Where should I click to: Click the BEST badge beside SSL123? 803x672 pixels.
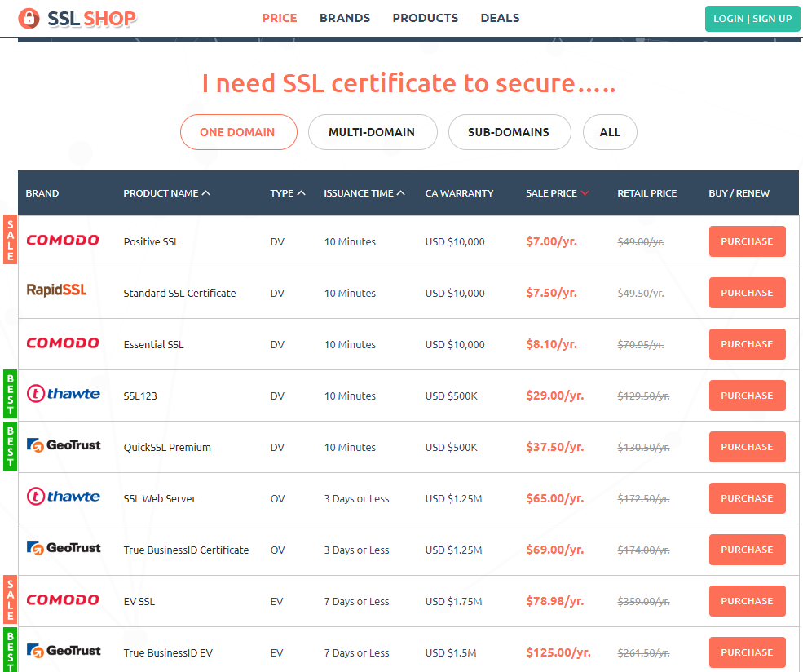(x=11, y=394)
